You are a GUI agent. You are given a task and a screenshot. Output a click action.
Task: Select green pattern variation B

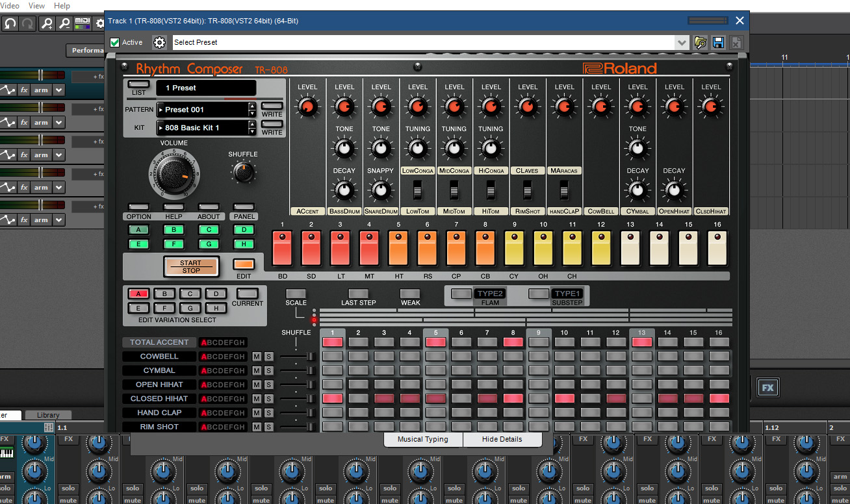(174, 229)
